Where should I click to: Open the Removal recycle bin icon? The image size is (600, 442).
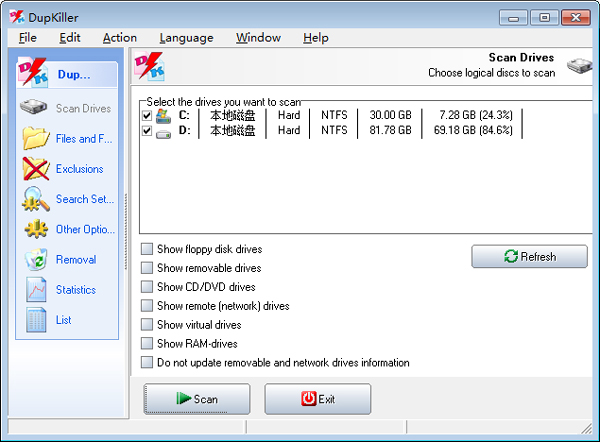tap(36, 259)
